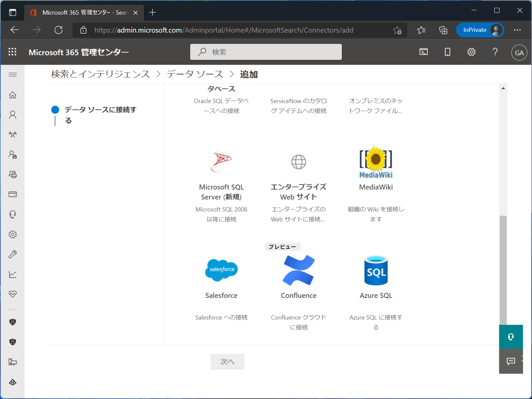
Task: Select Azure SQL database icon
Action: [x=376, y=270]
